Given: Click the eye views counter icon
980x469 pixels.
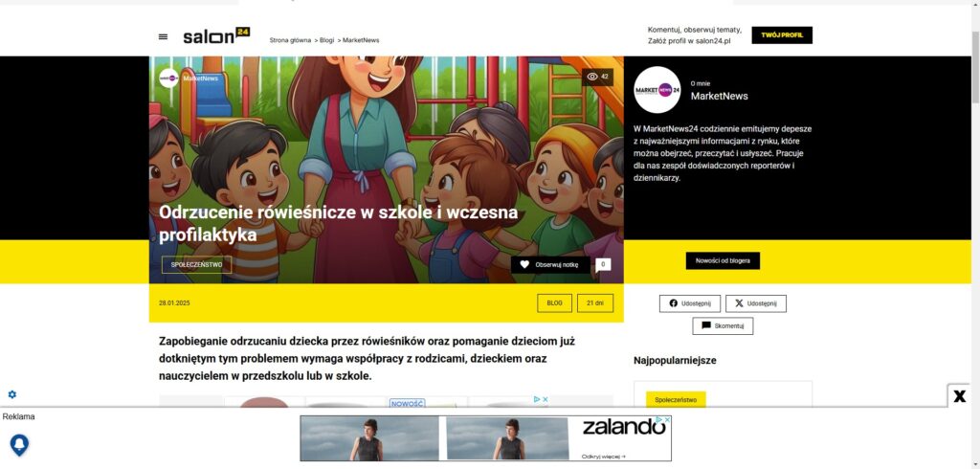Looking at the screenshot, I should pyautogui.click(x=592, y=77).
